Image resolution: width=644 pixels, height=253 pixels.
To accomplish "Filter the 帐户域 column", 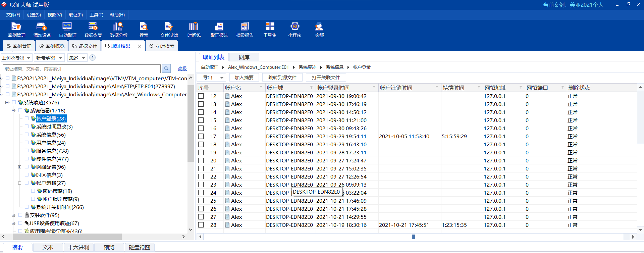I will 311,88.
